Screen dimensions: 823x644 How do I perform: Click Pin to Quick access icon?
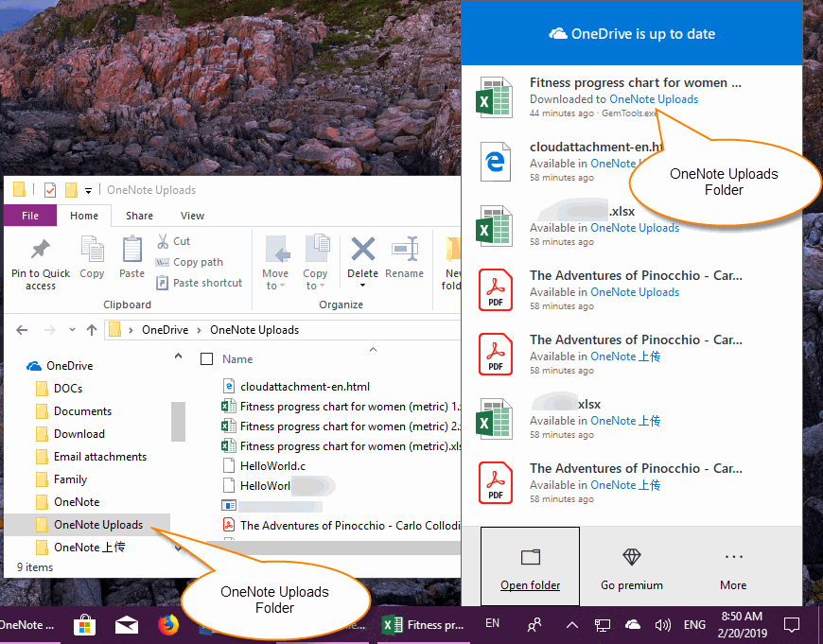point(41,250)
